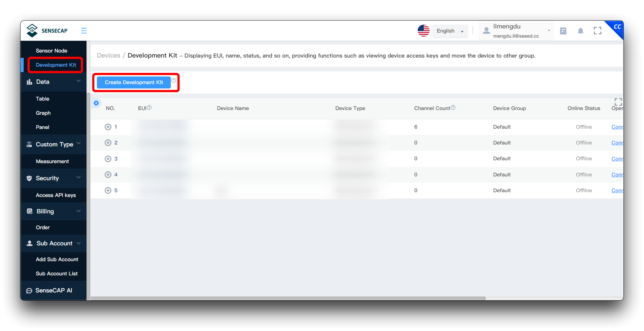Click the operation link in row 3

click(617, 159)
